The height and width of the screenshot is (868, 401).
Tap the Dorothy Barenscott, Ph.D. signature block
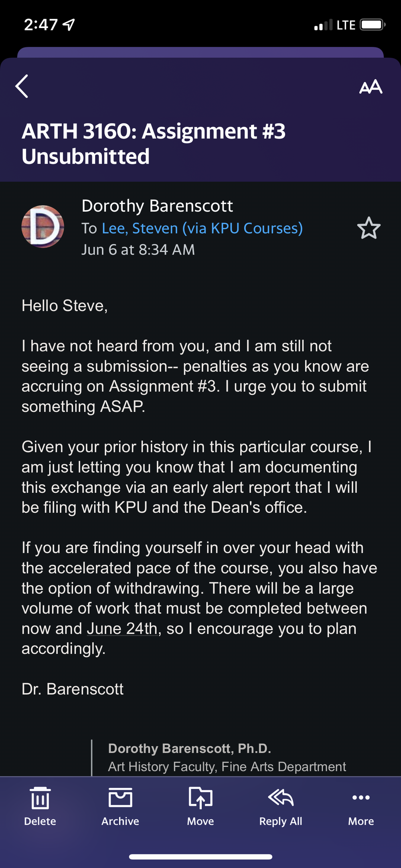click(190, 749)
